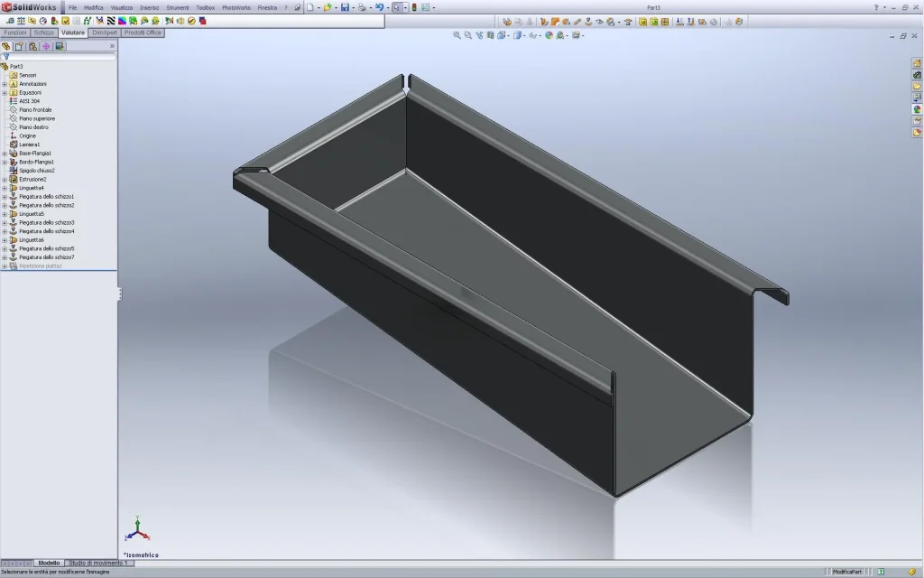Screen dimensions: 924x578
Task: Click the Section View icon
Action: click(x=490, y=35)
